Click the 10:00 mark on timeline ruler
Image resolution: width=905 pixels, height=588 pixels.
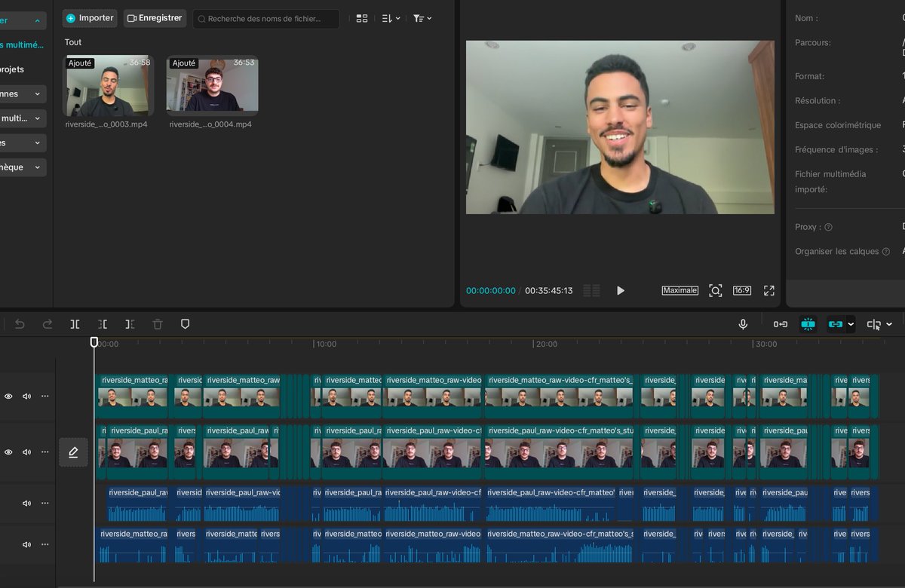[326, 344]
